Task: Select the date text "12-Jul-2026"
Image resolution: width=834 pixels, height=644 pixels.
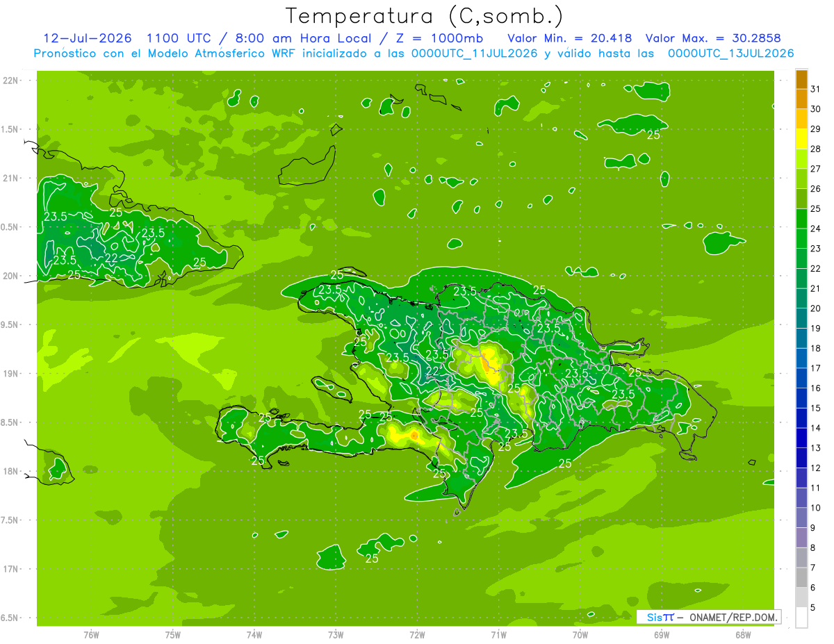Action: (x=88, y=38)
